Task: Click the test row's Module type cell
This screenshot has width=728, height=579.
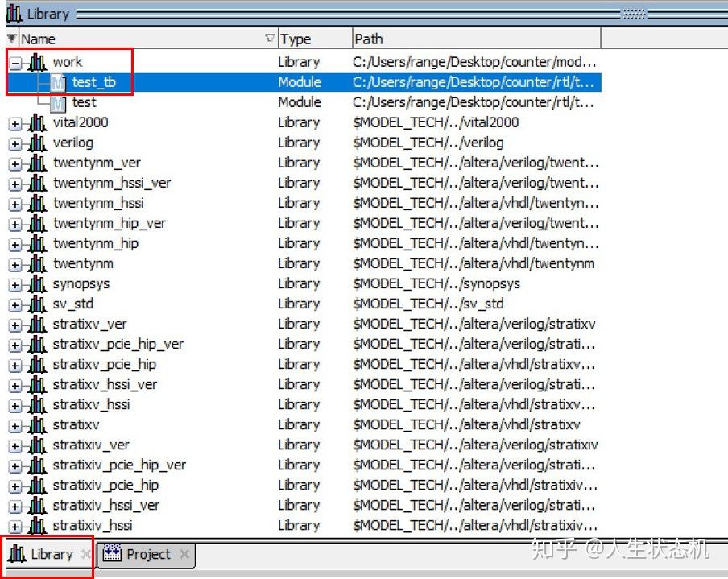Action: point(300,102)
